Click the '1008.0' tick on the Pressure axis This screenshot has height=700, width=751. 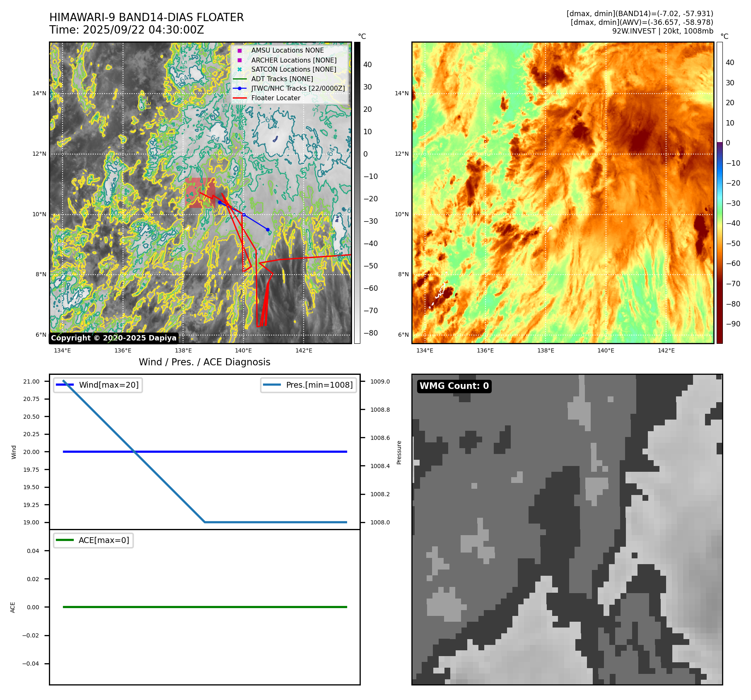(x=380, y=522)
